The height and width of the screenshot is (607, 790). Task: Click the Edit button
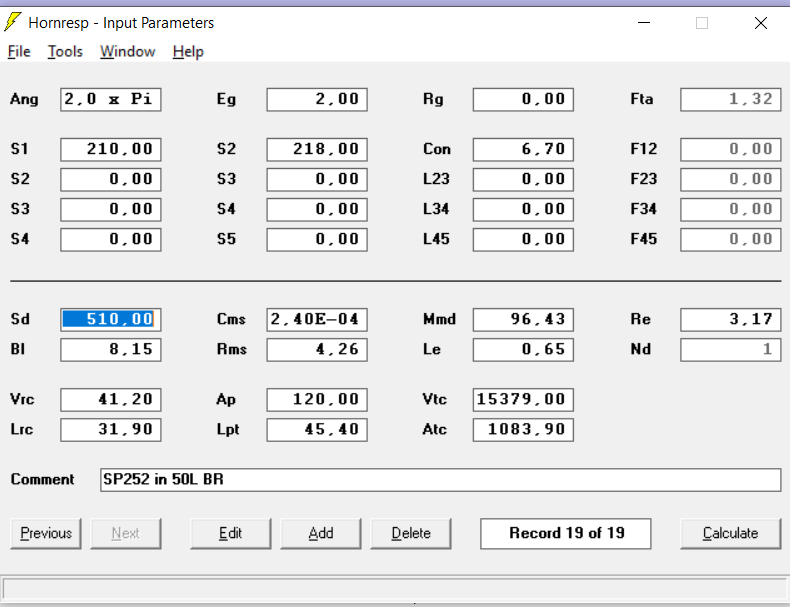230,533
